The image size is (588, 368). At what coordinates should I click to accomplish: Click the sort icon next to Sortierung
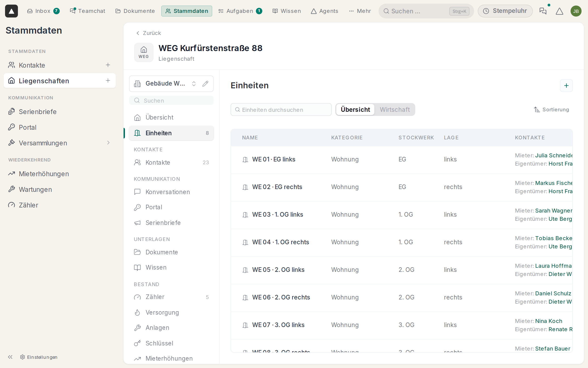[x=537, y=109]
